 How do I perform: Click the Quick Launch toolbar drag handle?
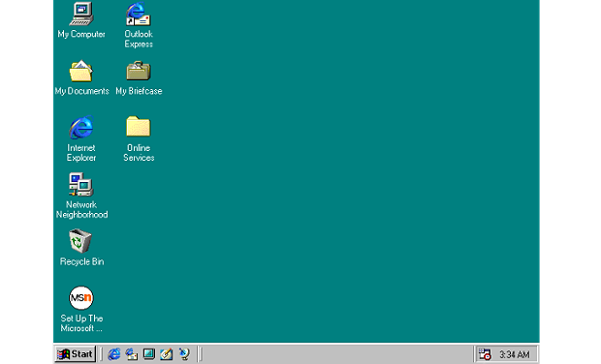(x=102, y=354)
